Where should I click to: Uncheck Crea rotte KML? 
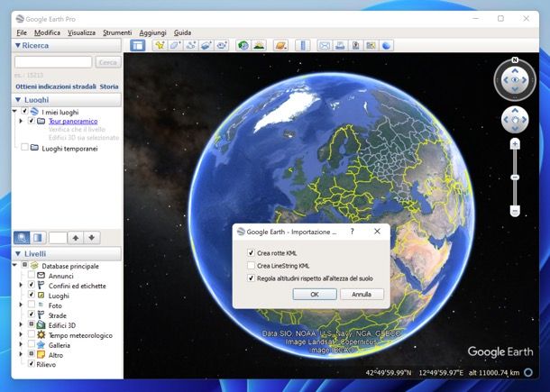[x=251, y=253]
